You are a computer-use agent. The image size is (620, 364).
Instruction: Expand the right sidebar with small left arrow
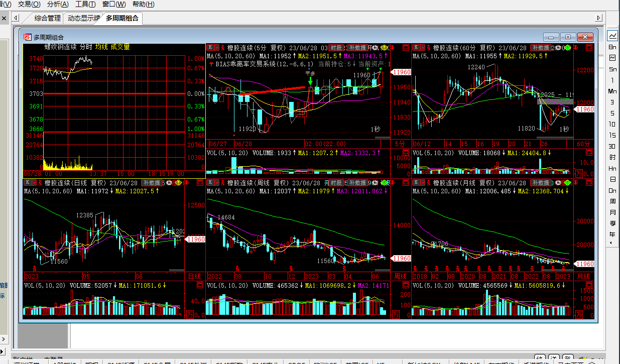click(611, 243)
